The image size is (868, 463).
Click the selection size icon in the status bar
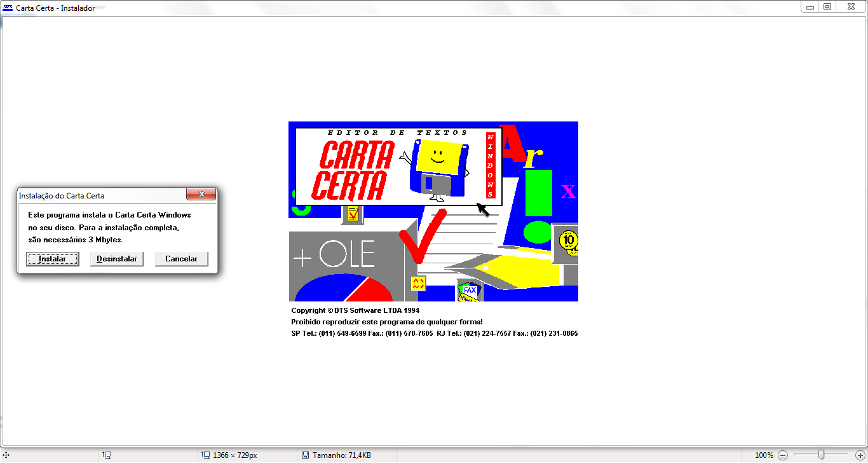coord(107,455)
